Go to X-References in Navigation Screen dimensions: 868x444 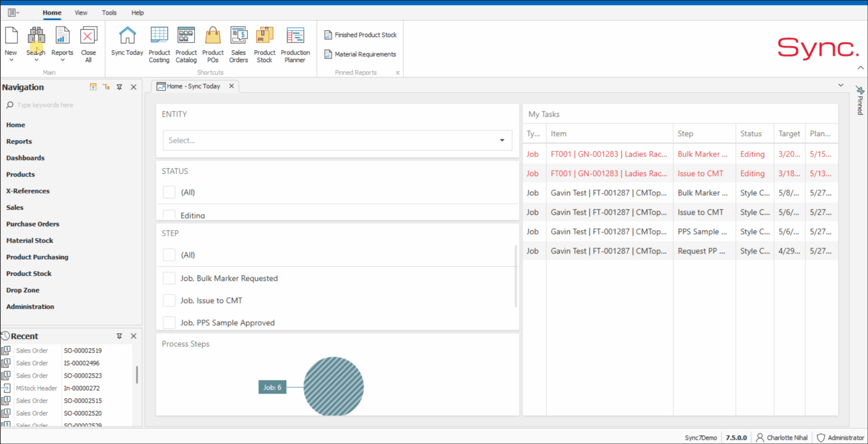point(28,191)
